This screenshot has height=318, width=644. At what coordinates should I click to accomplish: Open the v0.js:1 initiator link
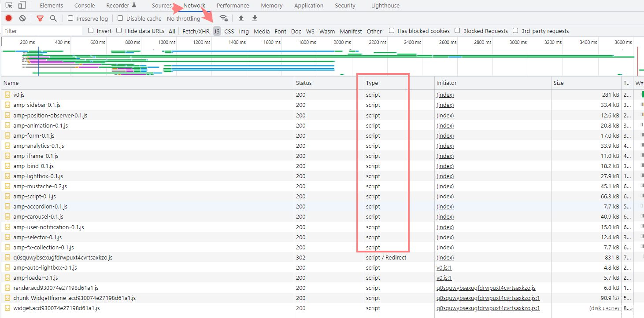[444, 267]
